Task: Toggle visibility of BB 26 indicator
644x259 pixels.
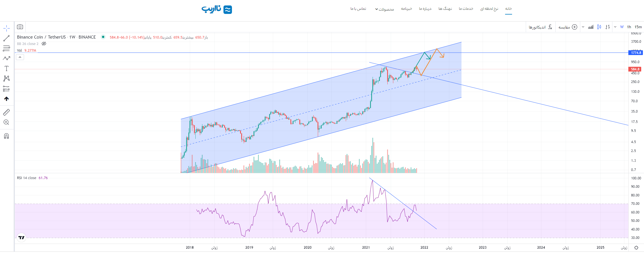Action: 44,44
